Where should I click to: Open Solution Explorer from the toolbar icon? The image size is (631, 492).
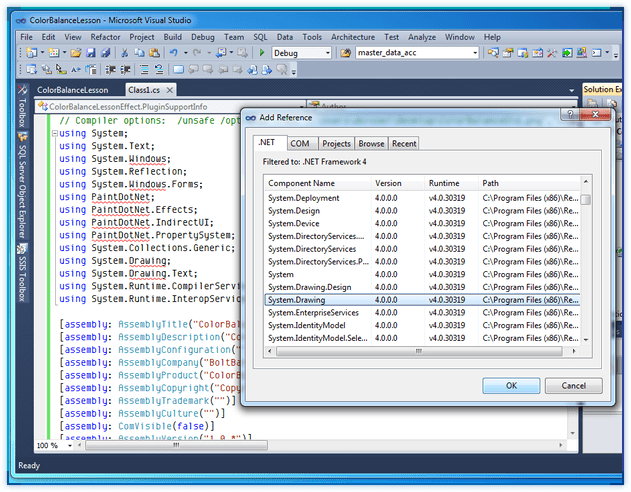tap(493, 53)
